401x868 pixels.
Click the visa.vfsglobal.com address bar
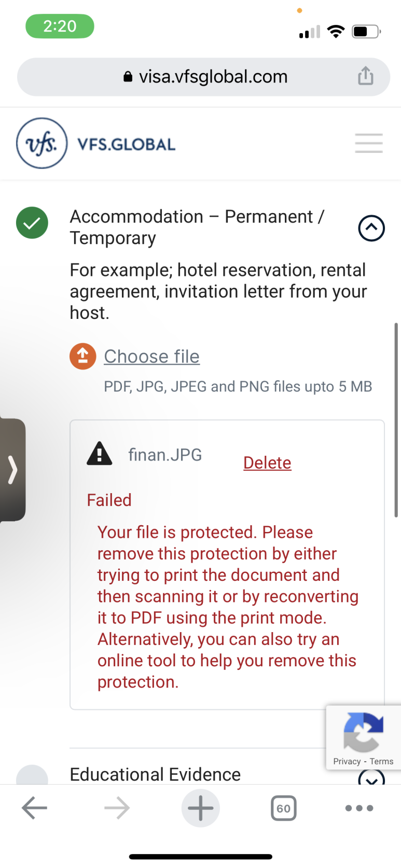[x=204, y=77]
